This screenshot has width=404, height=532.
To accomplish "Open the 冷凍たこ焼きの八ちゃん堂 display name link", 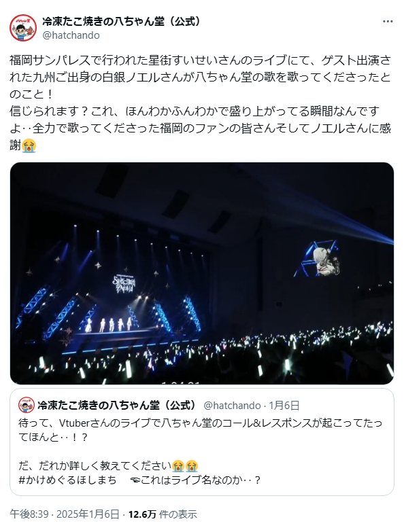I will pos(122,21).
